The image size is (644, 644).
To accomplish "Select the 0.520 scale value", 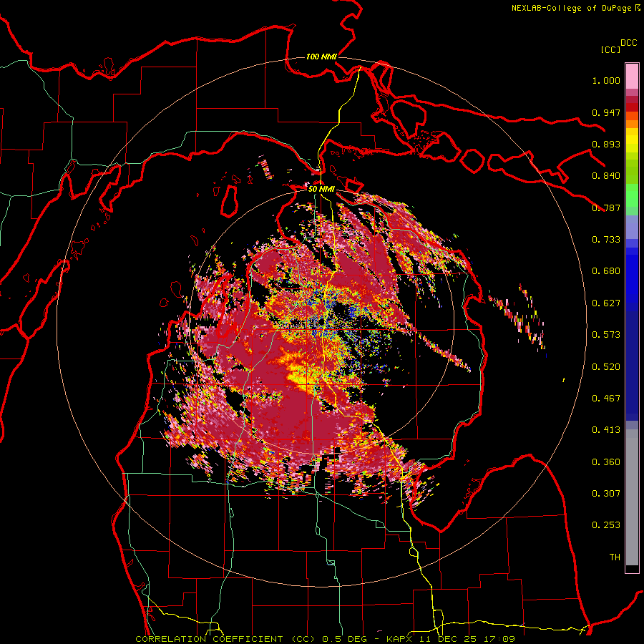I will click(606, 367).
